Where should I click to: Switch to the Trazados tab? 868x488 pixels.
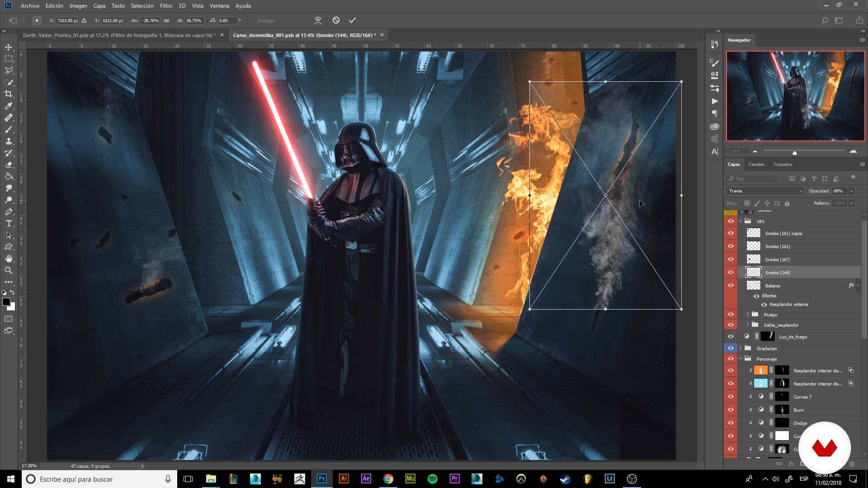[783, 164]
